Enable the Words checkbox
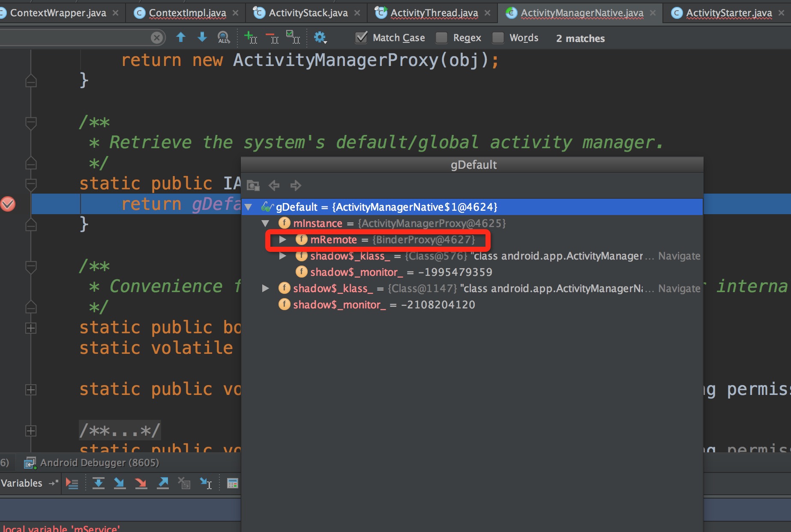 (x=498, y=38)
